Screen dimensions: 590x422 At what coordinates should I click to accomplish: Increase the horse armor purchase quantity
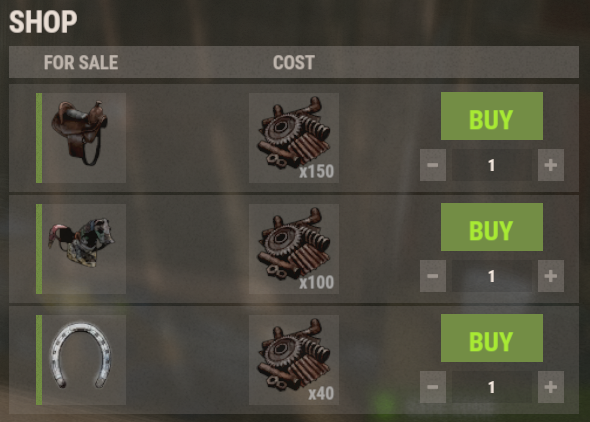point(551,276)
